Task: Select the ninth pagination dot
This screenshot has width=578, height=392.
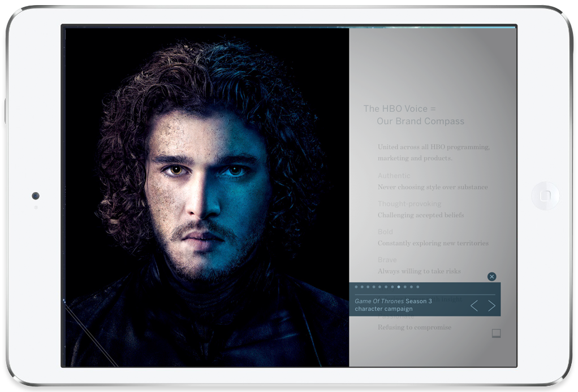Action: (x=405, y=287)
